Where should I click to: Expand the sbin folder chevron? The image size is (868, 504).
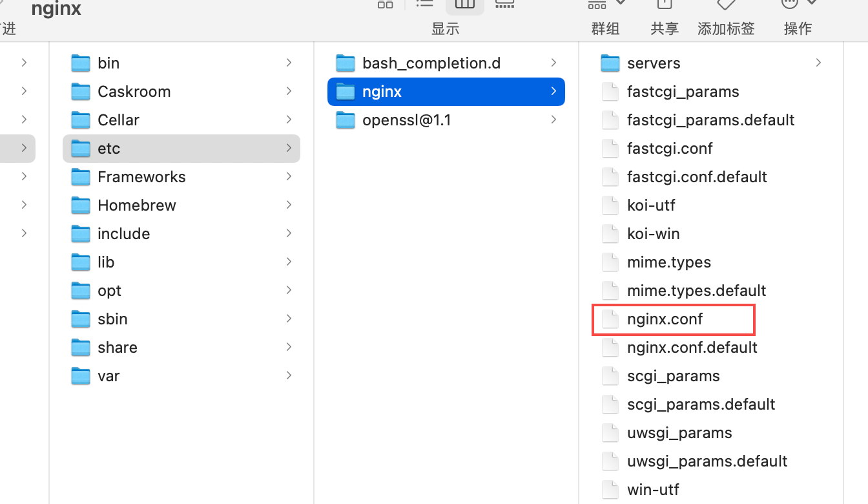click(289, 319)
